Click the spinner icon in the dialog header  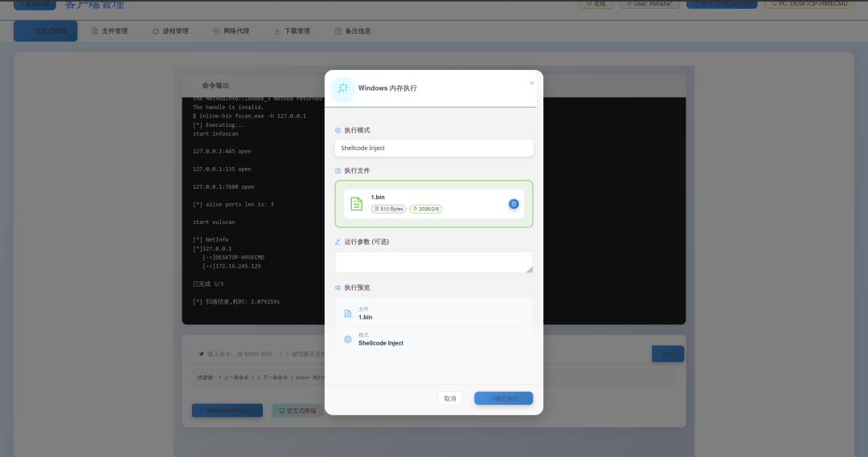[343, 88]
